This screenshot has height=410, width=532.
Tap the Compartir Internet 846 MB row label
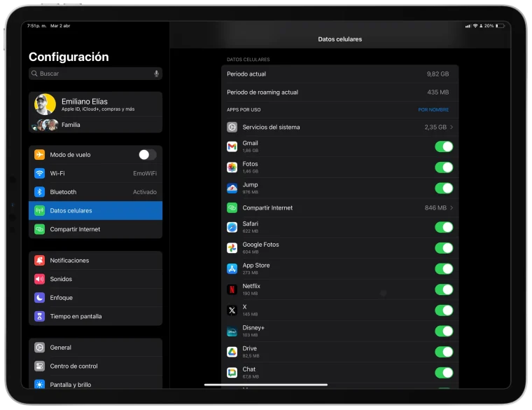click(x=267, y=207)
